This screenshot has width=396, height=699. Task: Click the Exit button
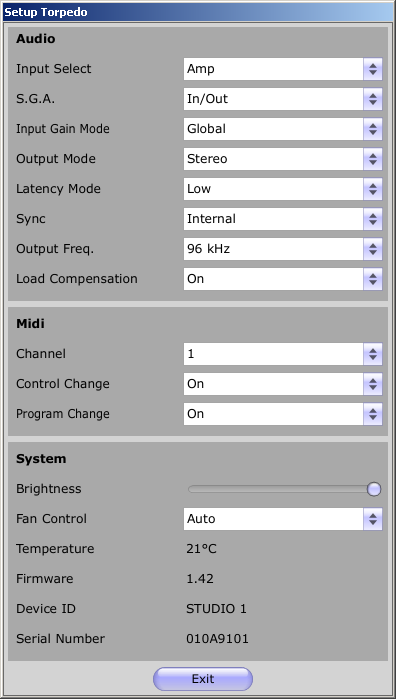point(203,679)
